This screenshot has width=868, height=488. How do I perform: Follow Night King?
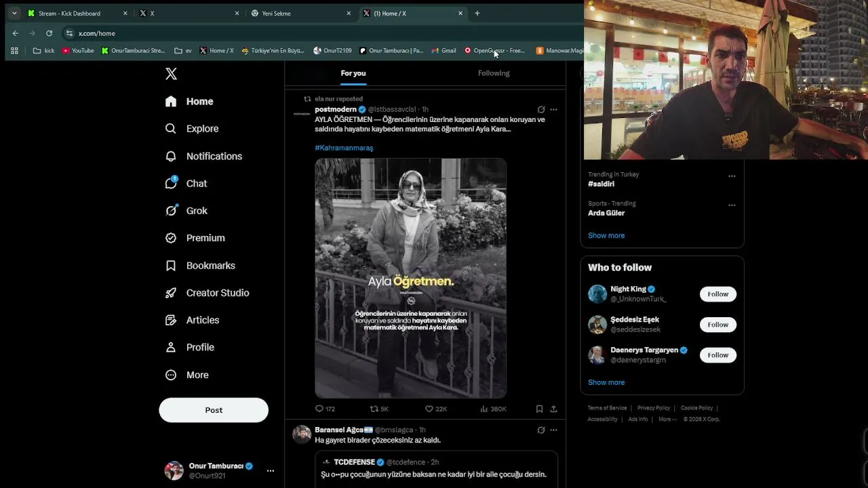coord(717,294)
